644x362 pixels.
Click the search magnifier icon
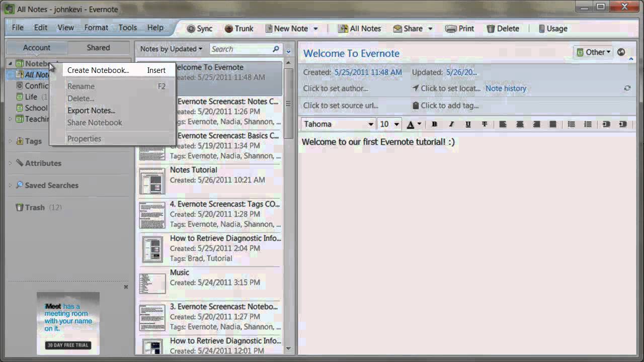[x=276, y=49]
